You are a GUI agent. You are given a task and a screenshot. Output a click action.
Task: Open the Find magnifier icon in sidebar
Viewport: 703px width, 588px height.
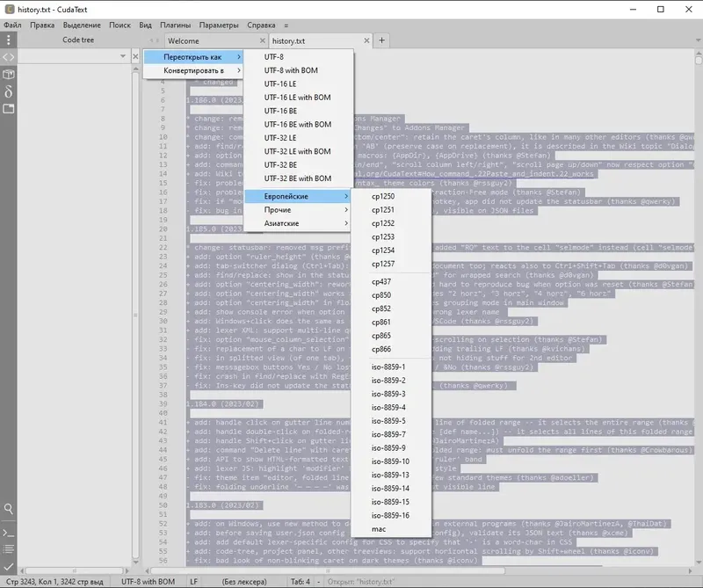coord(9,509)
